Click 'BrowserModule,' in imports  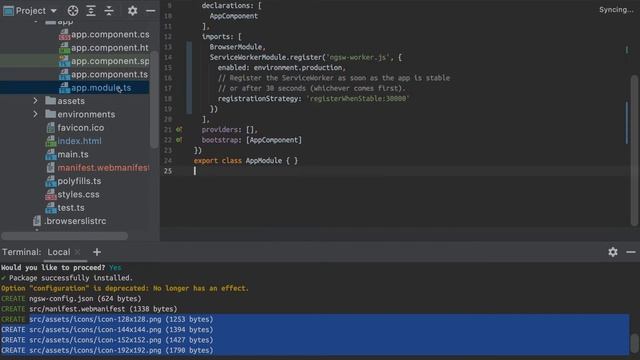coord(238,47)
